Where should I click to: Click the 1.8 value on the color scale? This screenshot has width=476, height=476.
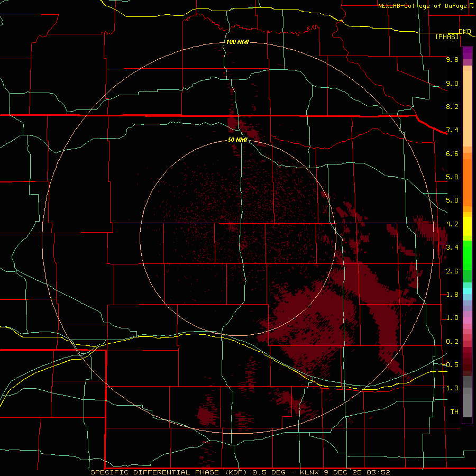point(452,295)
